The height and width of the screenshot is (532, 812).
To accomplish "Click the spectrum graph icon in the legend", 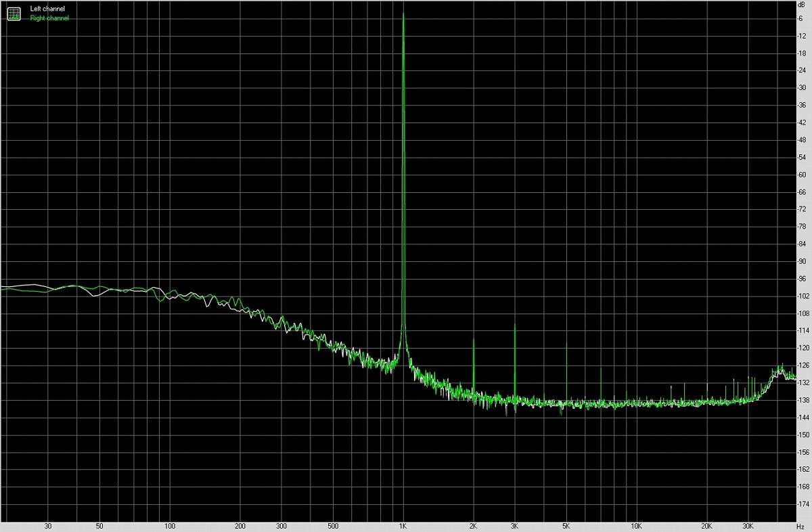I will (14, 14).
